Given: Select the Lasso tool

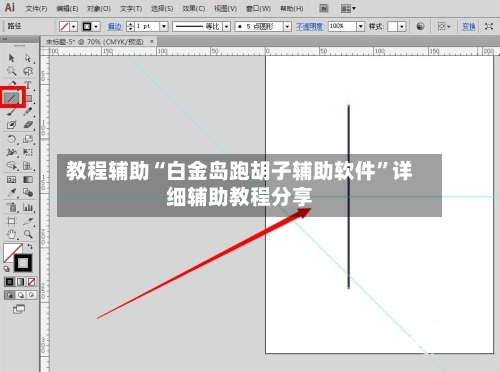Looking at the screenshot, I should point(28,71).
